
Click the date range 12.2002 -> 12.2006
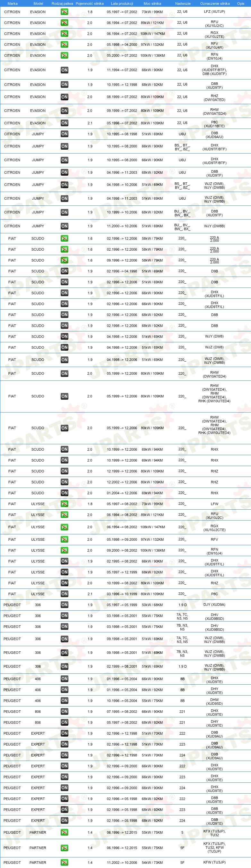pyautogui.click(x=122, y=482)
